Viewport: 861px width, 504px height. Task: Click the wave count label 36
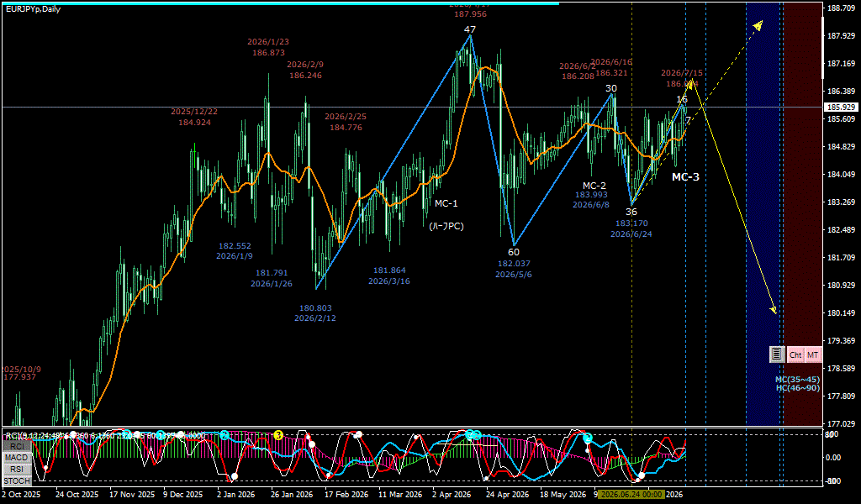(x=631, y=212)
